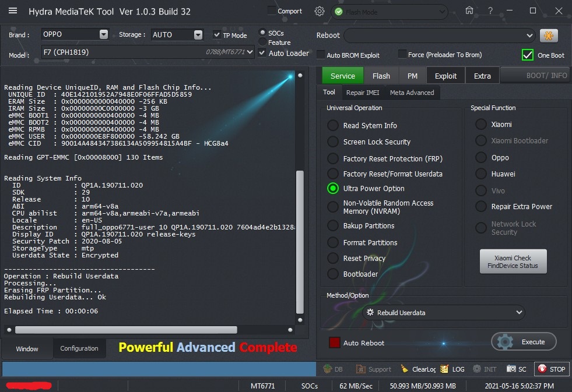Select Screen Lock Security operation
The image size is (572, 392).
[333, 142]
